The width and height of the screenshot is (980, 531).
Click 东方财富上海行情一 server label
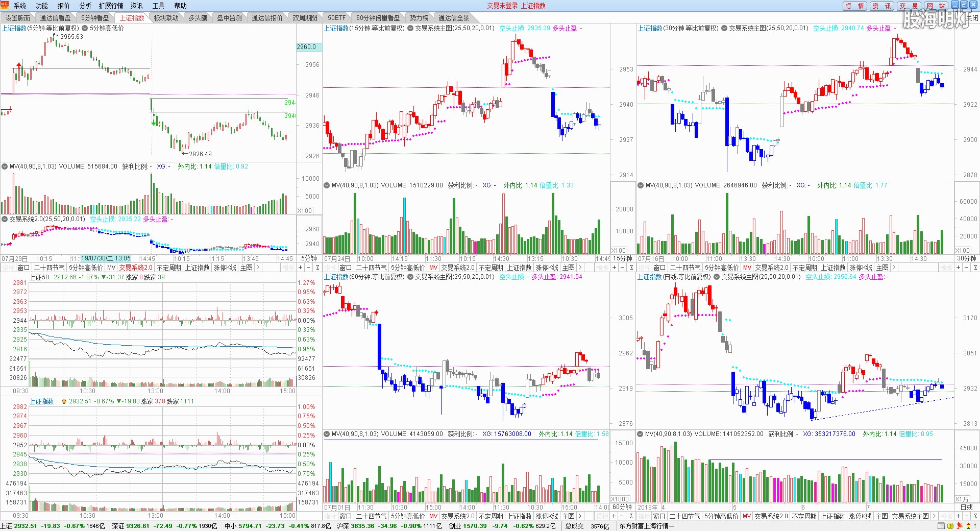click(647, 526)
